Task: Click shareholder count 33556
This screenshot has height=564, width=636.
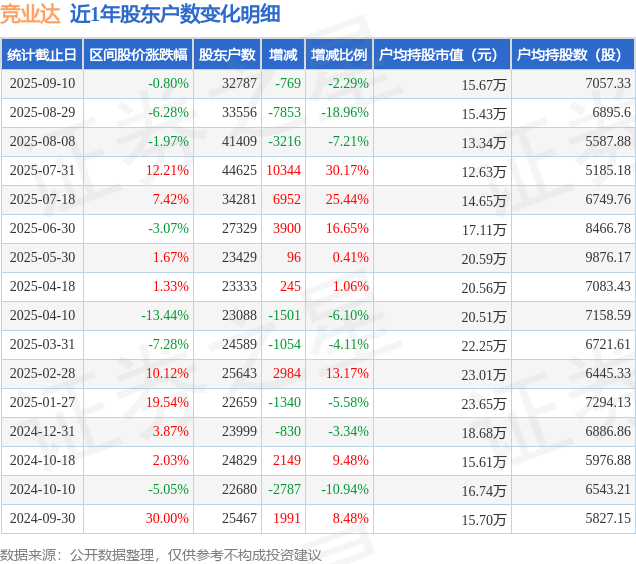Action: (x=239, y=112)
